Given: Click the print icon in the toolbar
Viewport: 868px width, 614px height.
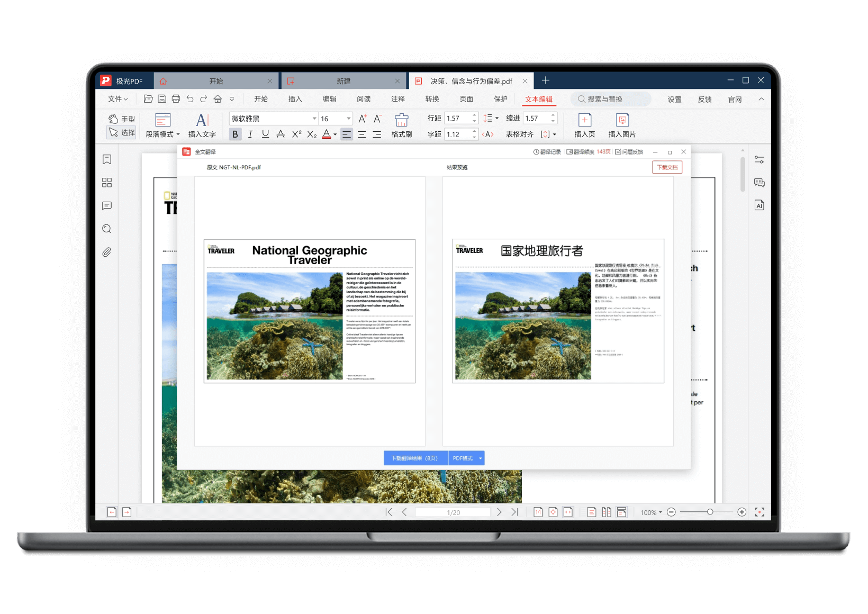Looking at the screenshot, I should 176,99.
